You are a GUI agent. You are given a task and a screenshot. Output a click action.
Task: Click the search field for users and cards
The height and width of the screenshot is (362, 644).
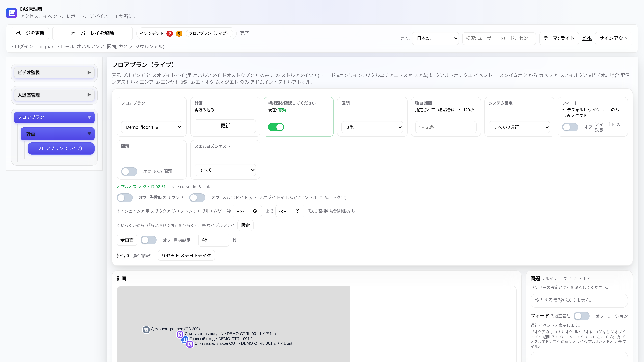click(x=499, y=38)
